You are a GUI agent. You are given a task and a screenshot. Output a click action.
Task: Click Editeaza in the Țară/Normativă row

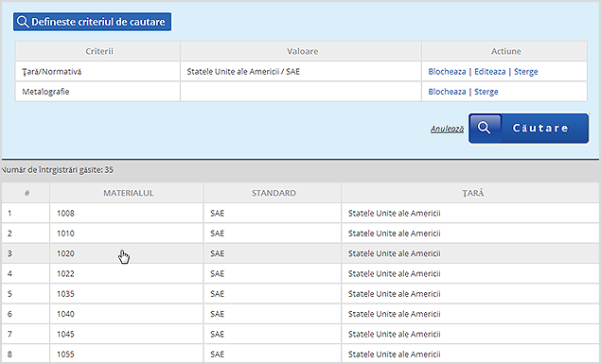point(490,72)
